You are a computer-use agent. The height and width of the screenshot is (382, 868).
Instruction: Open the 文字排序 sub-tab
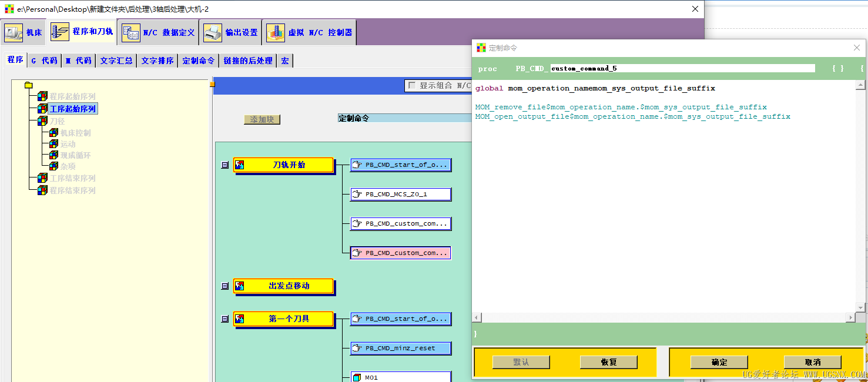click(157, 60)
